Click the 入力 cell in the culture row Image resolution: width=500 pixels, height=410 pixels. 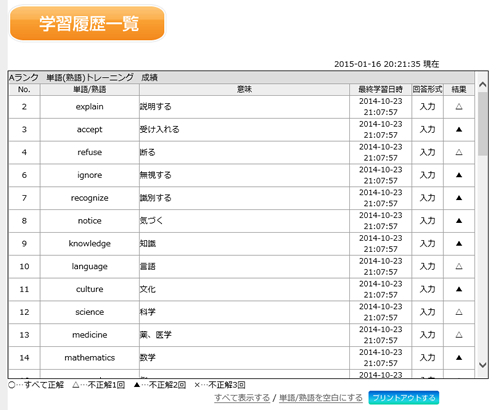pyautogui.click(x=427, y=289)
